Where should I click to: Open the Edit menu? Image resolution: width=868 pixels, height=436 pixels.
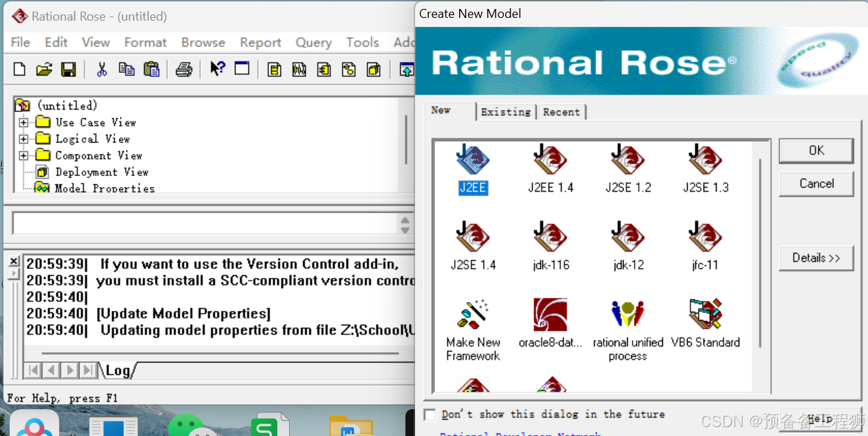tap(56, 42)
